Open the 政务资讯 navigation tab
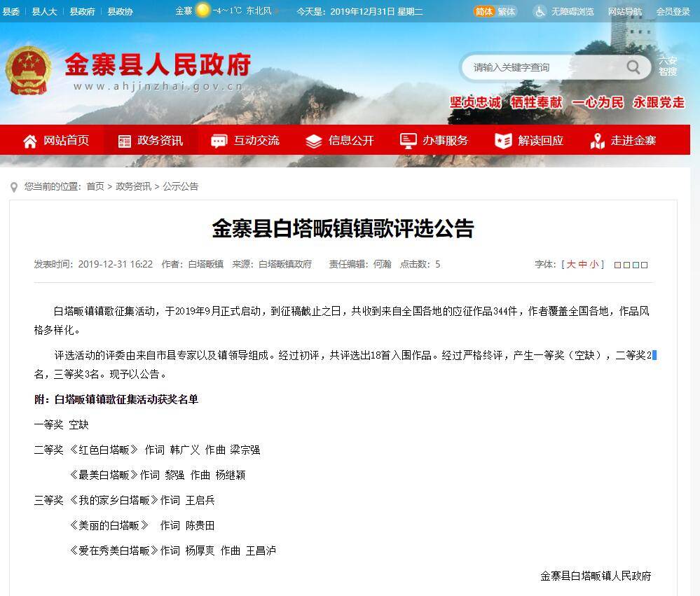The height and width of the screenshot is (596, 700). [151, 141]
